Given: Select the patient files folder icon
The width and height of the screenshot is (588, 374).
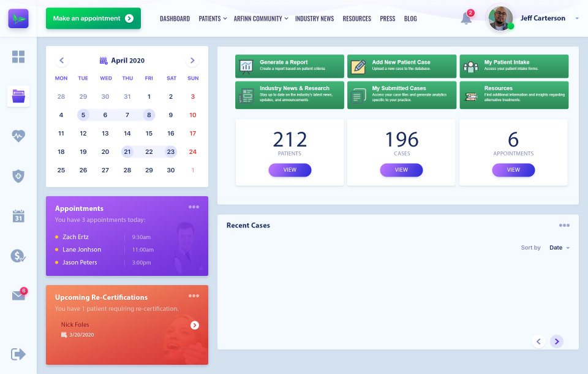Looking at the screenshot, I should click(x=18, y=97).
